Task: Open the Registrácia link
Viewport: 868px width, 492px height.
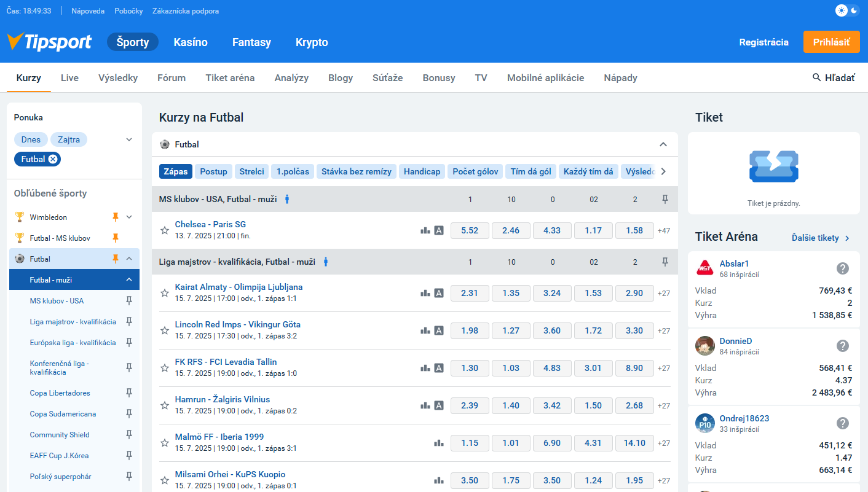Action: point(763,42)
